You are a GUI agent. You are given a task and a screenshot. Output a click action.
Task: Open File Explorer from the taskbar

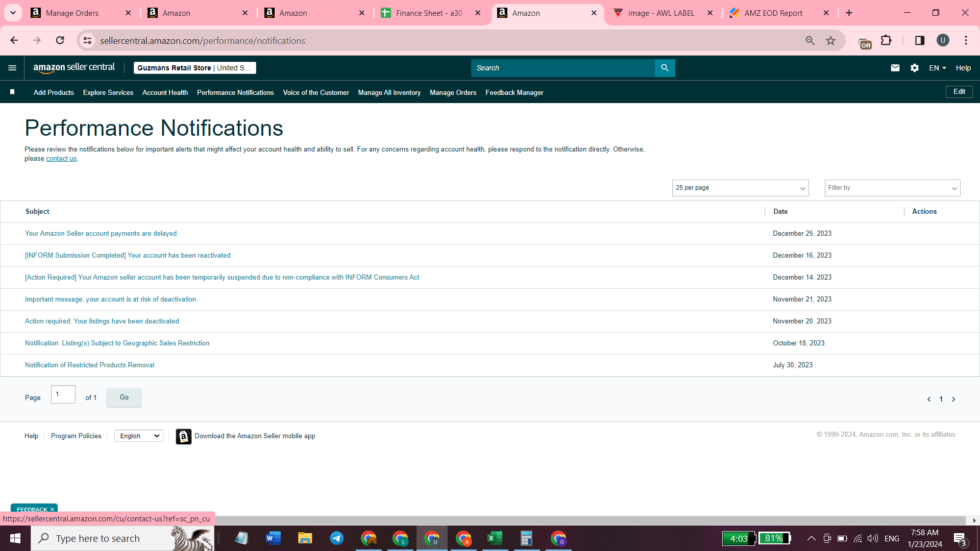pos(305,538)
